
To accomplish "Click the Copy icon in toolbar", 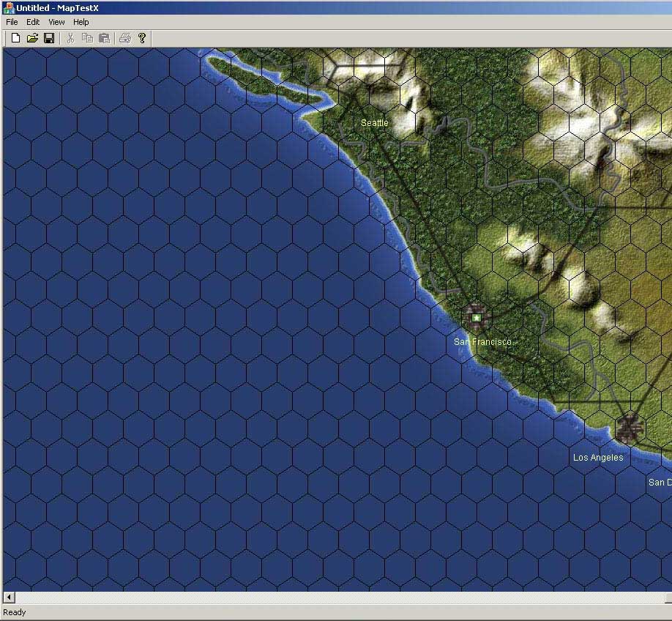I will point(87,38).
